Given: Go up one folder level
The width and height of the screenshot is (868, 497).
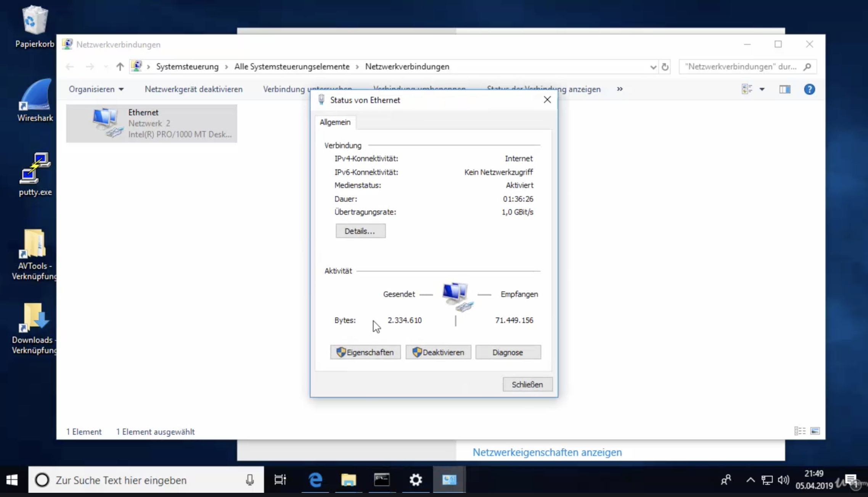Looking at the screenshot, I should point(120,67).
